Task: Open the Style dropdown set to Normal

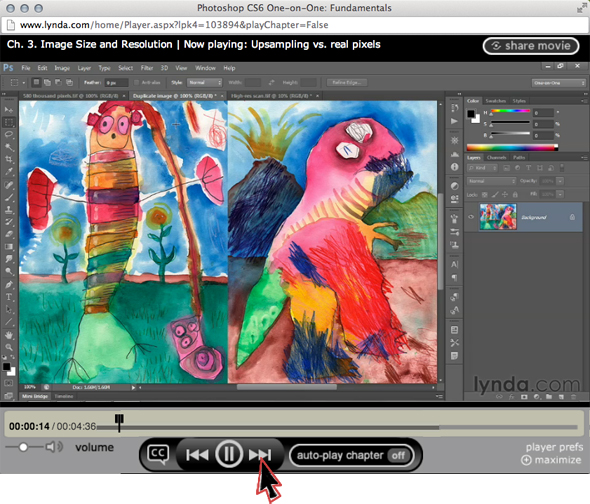Action: (x=204, y=82)
